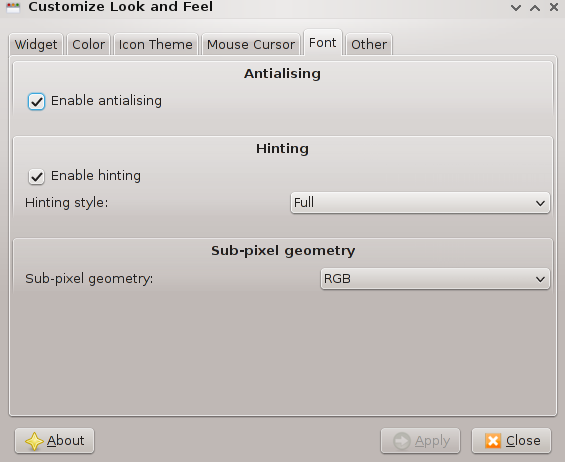Toggle the Enable antialising checkbox
The height and width of the screenshot is (462, 565).
(x=36, y=102)
